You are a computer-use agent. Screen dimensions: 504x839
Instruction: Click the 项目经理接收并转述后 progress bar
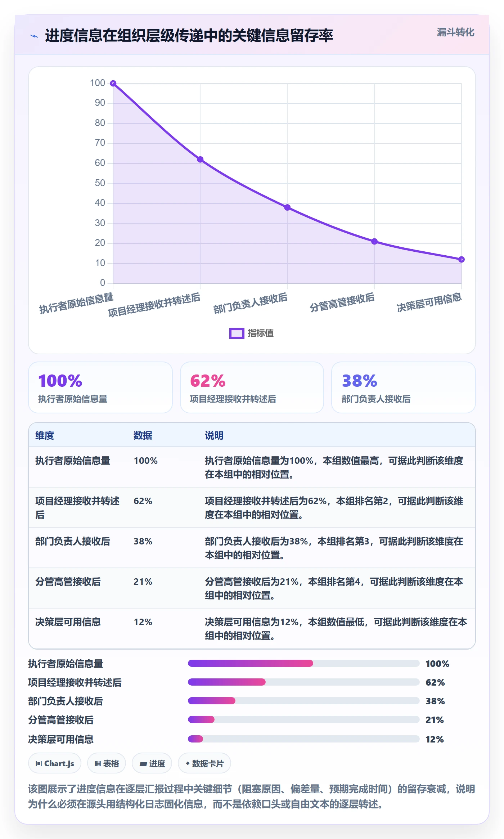pos(303,682)
